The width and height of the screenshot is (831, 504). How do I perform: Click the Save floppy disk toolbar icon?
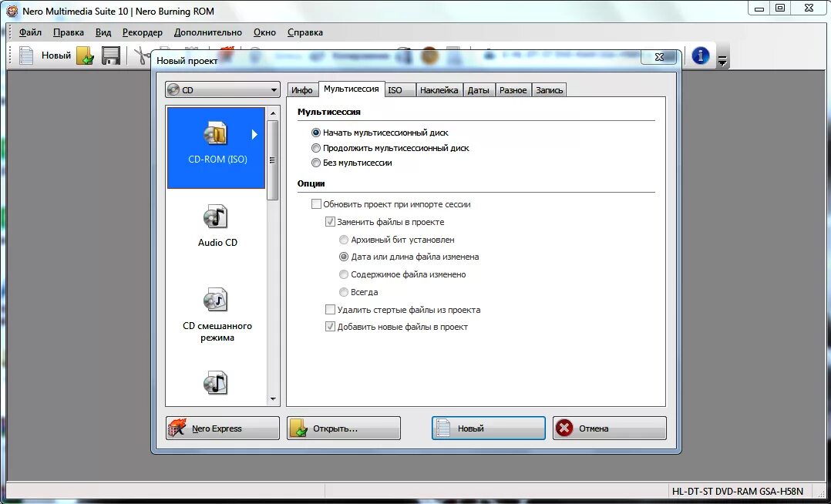(x=111, y=55)
